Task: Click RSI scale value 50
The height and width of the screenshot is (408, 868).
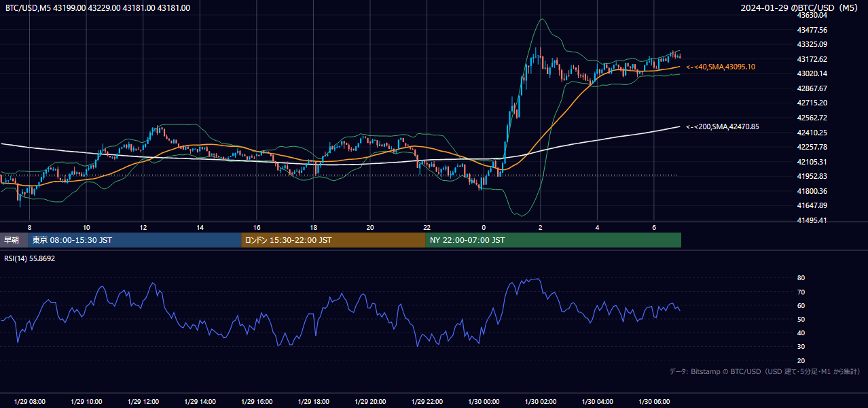Action: point(801,319)
